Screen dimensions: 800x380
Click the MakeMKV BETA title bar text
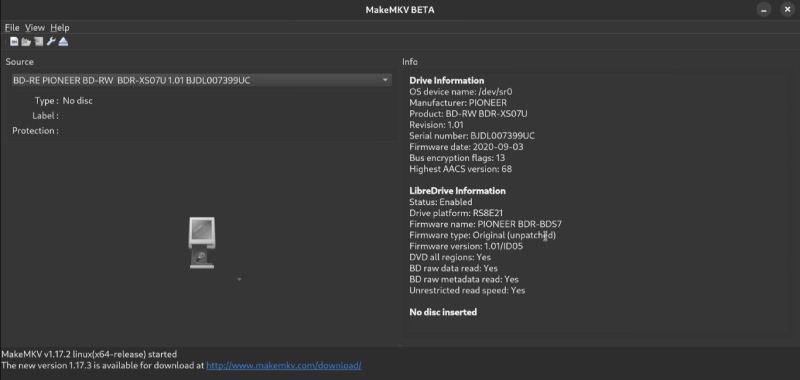point(400,10)
